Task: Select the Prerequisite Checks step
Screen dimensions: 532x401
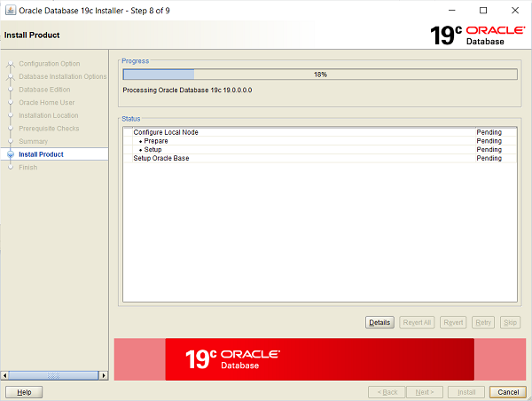Action: pos(49,129)
